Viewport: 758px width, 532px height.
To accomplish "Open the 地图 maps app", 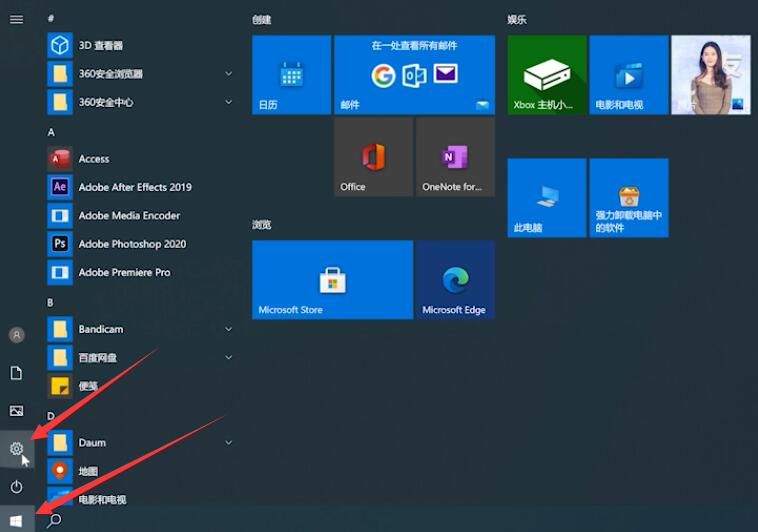I will (140, 471).
